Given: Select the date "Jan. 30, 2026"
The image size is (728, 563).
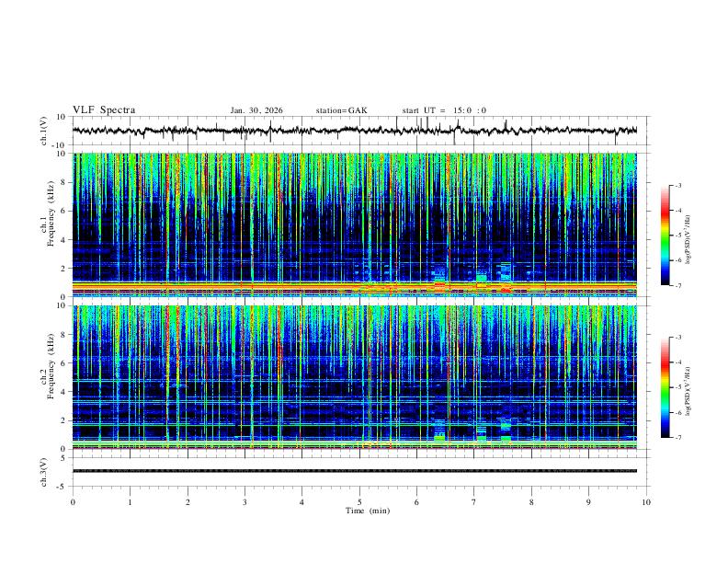Looking at the screenshot, I should [256, 110].
